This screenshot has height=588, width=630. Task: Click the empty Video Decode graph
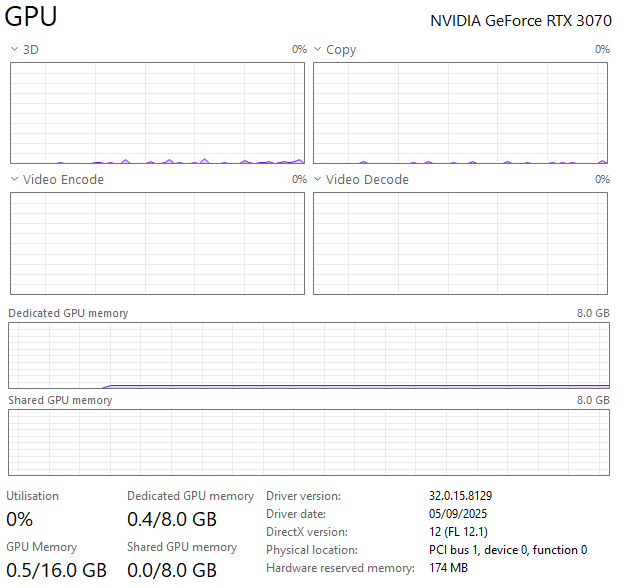pyautogui.click(x=460, y=243)
